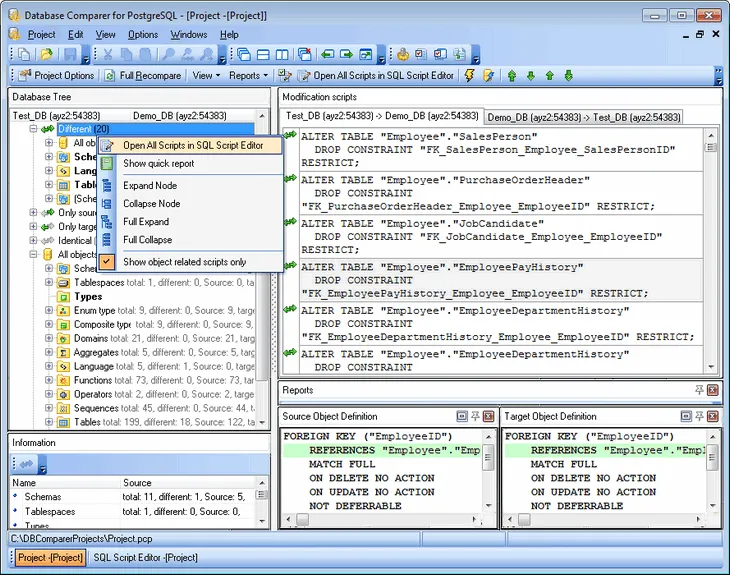The height and width of the screenshot is (575, 730).
Task: Switch to Demo_DB -> Test_DB scripts tab
Action: [583, 117]
